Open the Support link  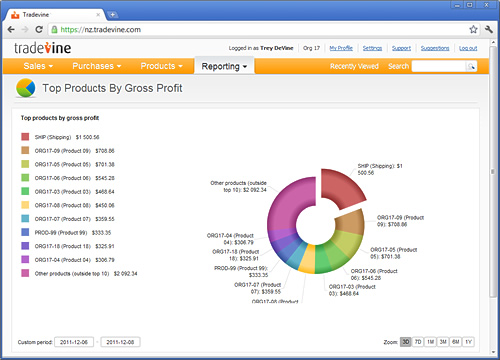(401, 48)
